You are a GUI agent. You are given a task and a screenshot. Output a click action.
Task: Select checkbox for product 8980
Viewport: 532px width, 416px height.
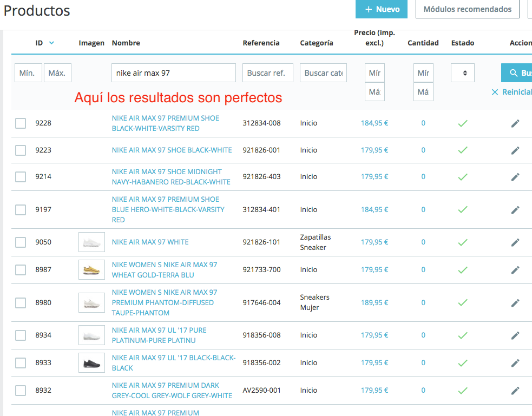click(x=21, y=303)
